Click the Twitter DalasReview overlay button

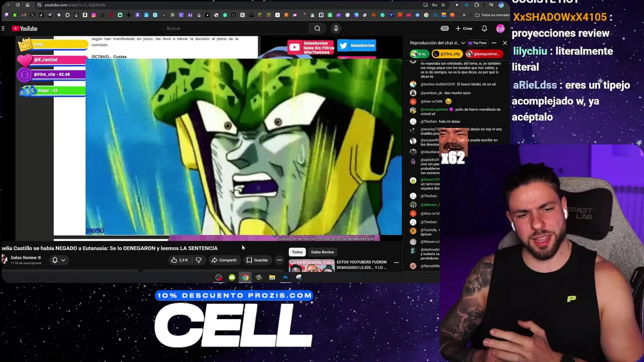coord(357,46)
